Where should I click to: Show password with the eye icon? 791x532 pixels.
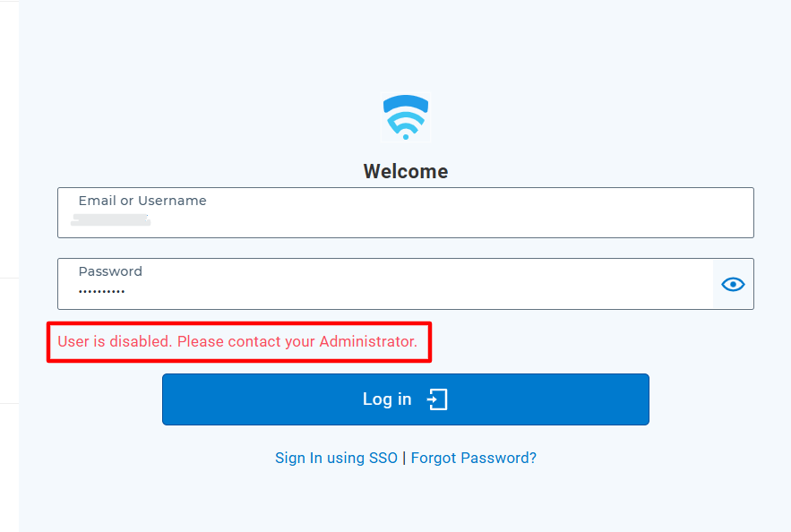[x=733, y=285]
